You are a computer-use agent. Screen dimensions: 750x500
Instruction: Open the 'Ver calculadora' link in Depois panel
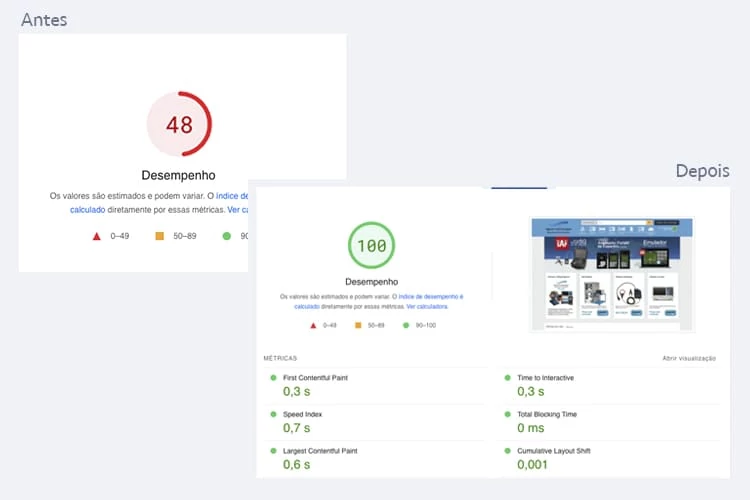[x=427, y=307]
